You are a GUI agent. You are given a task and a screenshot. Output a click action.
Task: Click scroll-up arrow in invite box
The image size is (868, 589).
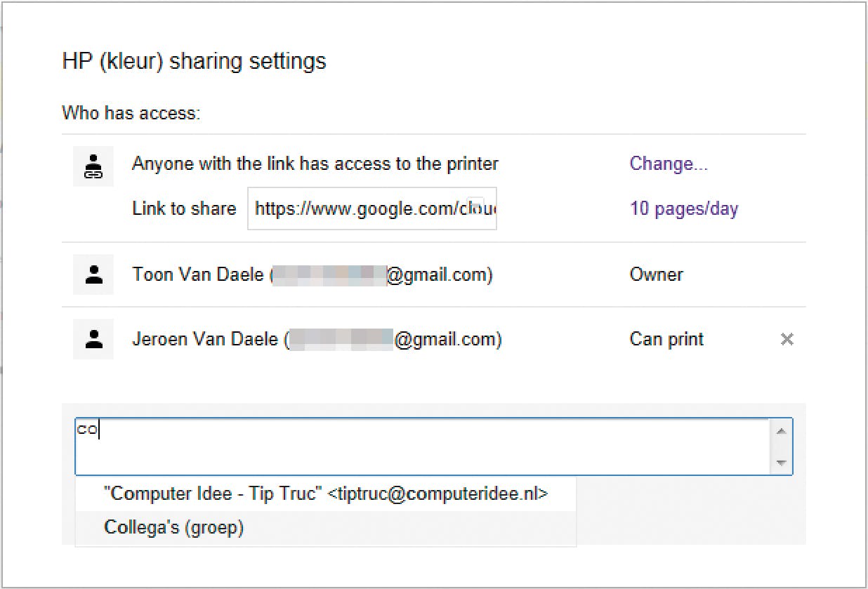[781, 430]
